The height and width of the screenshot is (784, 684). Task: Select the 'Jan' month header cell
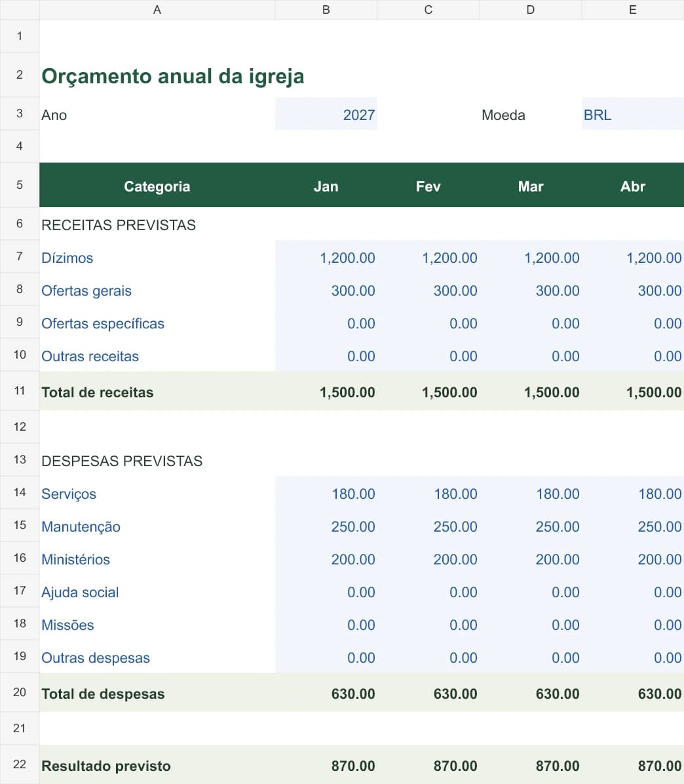[326, 185]
